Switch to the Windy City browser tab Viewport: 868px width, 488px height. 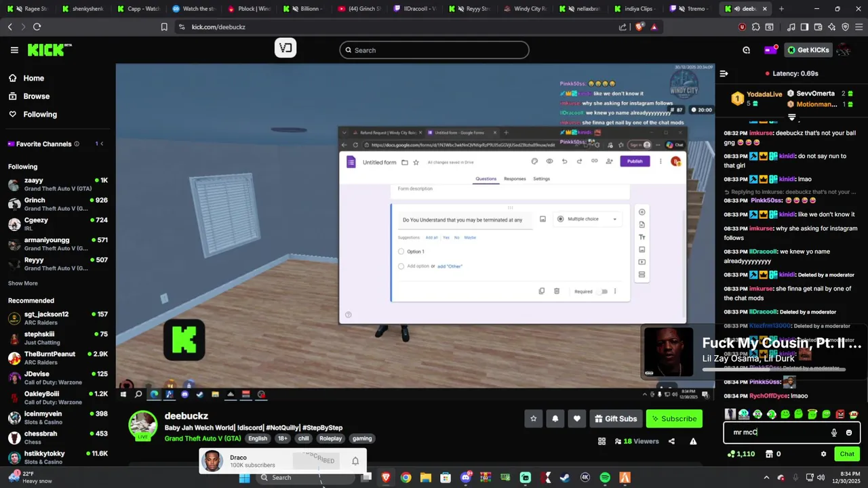[x=524, y=9]
